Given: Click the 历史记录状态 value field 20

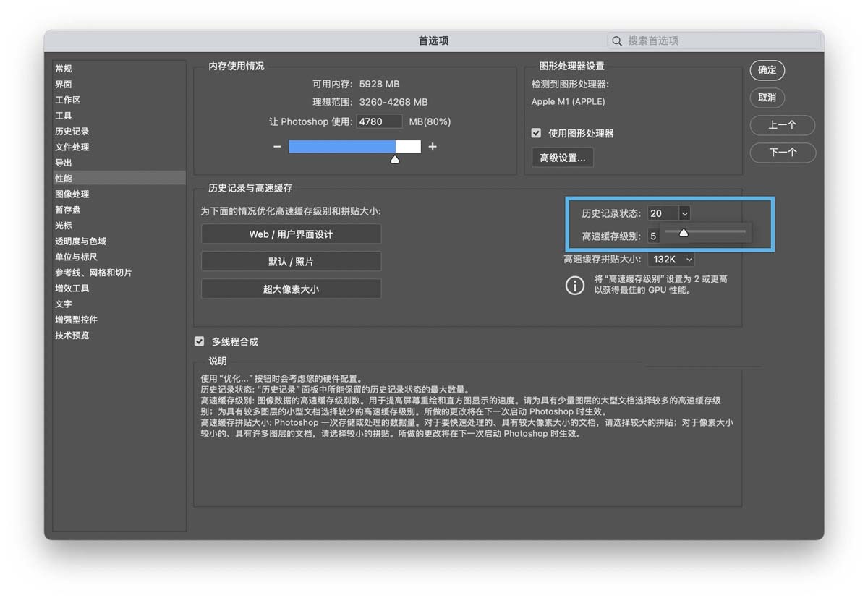Looking at the screenshot, I should coord(663,213).
